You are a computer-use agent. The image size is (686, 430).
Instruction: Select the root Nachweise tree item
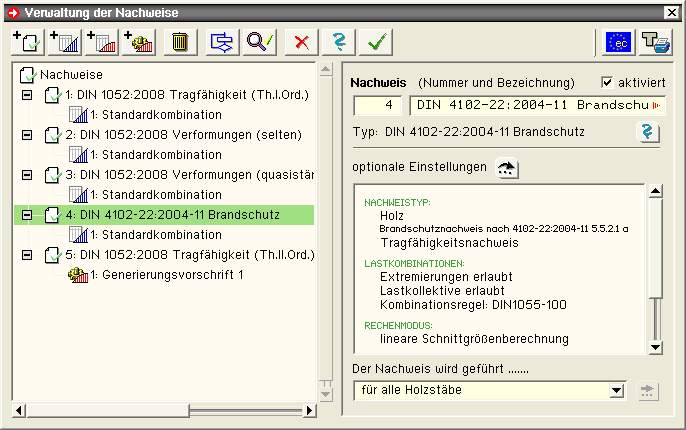tap(71, 75)
